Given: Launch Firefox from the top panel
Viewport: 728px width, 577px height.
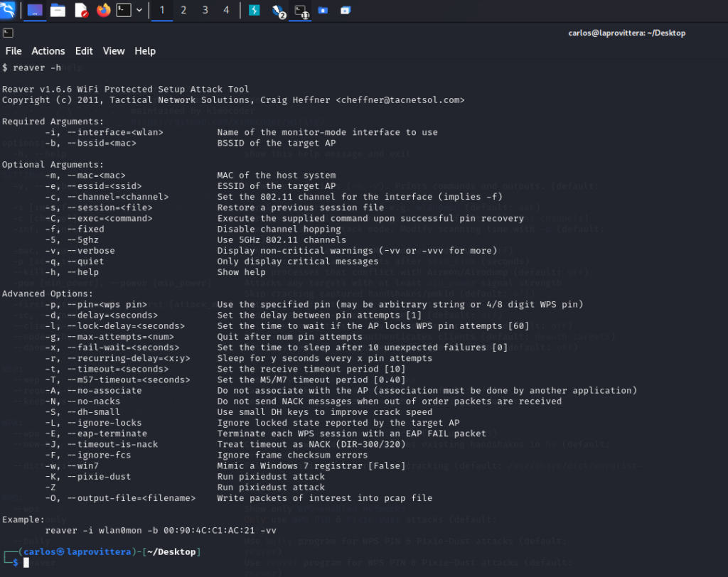Looking at the screenshot, I should pos(103,10).
